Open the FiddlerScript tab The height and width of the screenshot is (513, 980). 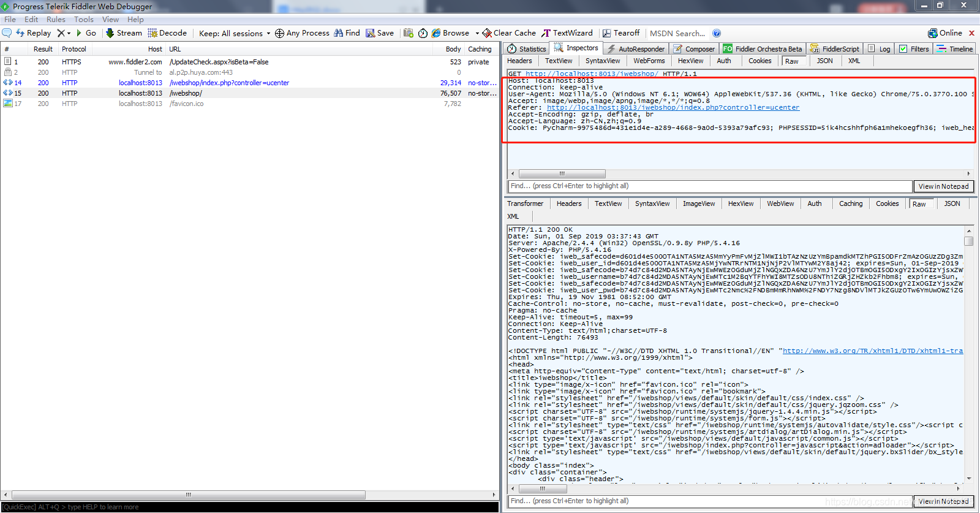coord(835,48)
